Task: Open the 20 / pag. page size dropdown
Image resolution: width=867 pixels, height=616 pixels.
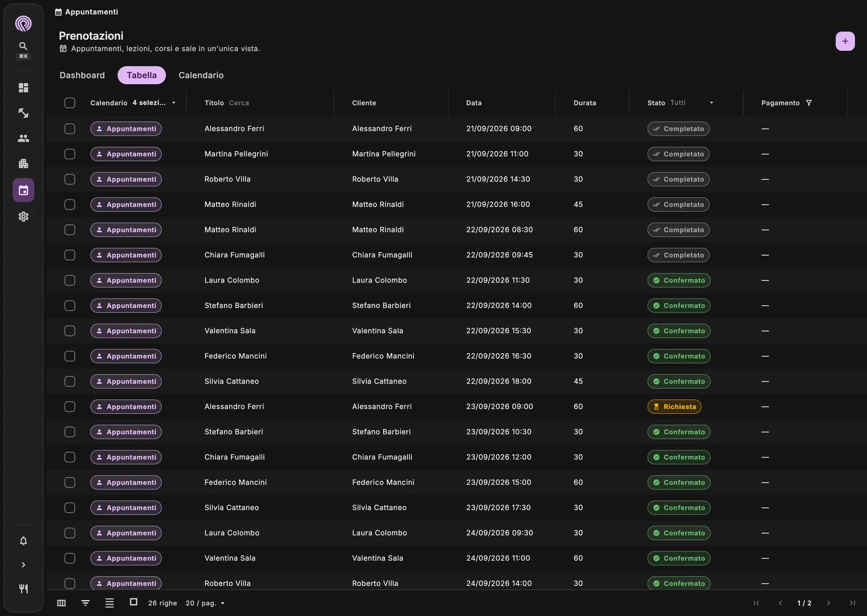Action: [x=205, y=603]
